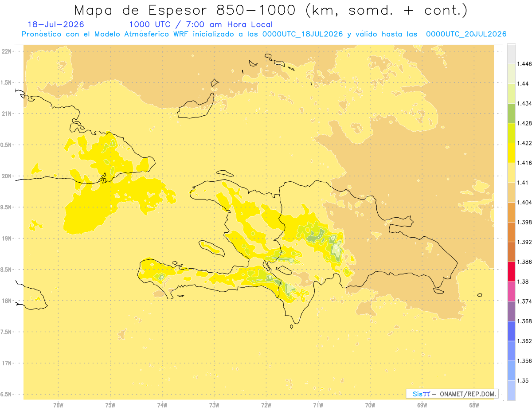Click the latitude label 22N
The width and height of the screenshot is (532, 411).
(7, 51)
